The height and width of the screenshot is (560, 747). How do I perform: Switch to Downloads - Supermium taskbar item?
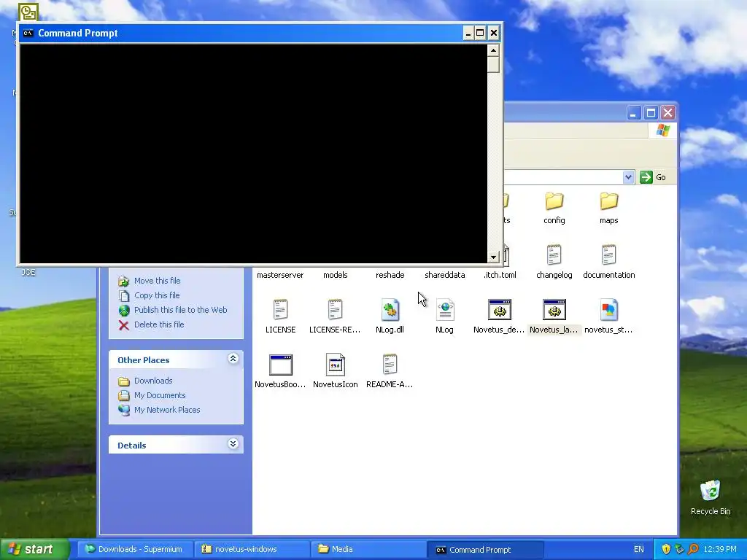tap(135, 549)
